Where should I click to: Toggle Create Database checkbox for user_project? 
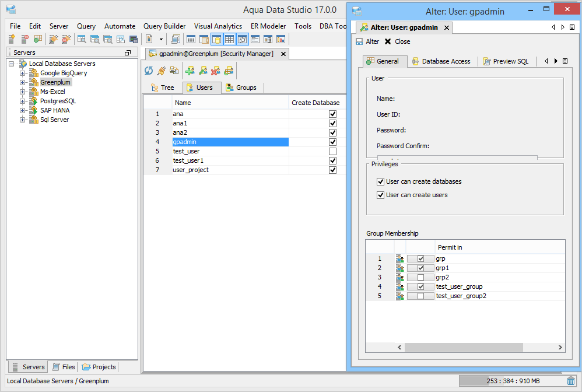click(x=332, y=170)
